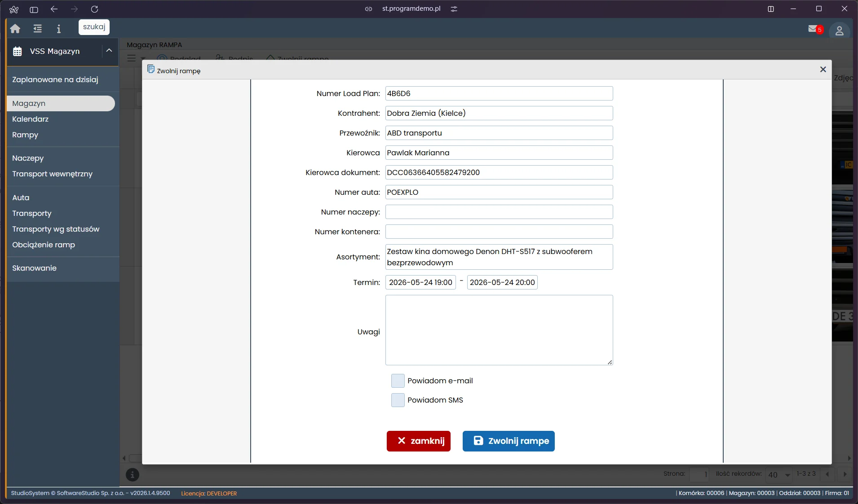Click the horizontal scrollbar left arrow
The width and height of the screenshot is (858, 504).
pos(124,458)
